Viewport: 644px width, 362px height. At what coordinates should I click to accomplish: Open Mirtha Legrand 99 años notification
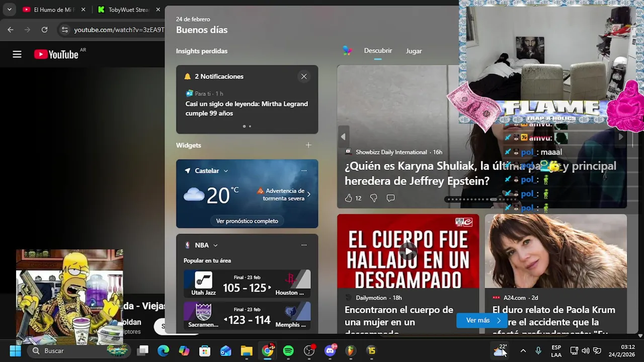(x=247, y=109)
